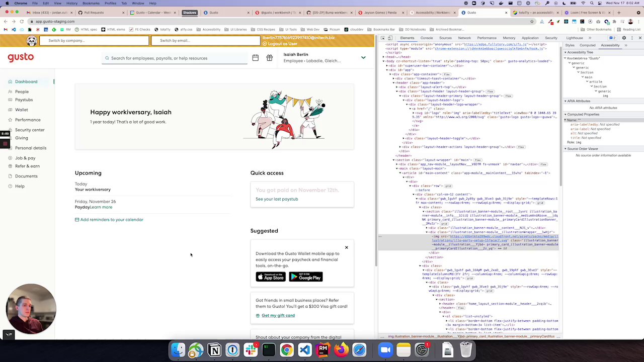Open the Other Bookmarks folder
Viewport: 644px width, 362px height.
point(597,30)
